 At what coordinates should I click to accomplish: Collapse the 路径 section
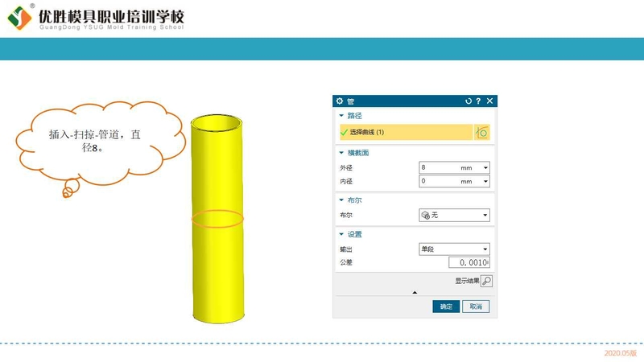(341, 116)
